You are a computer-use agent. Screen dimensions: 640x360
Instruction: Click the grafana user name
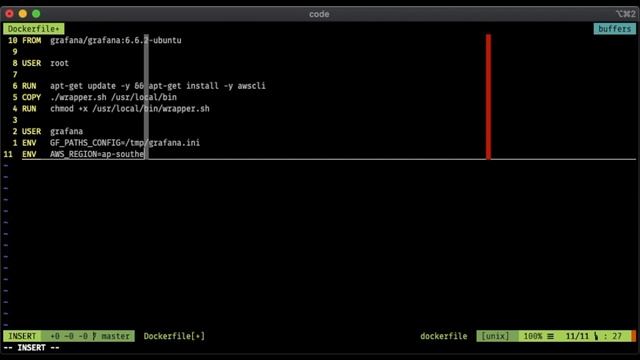pos(67,131)
